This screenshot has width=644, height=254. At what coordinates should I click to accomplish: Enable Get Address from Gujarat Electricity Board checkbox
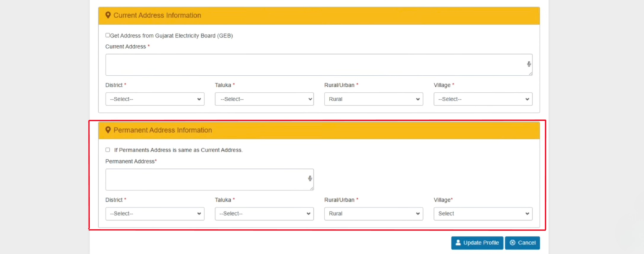tap(108, 35)
